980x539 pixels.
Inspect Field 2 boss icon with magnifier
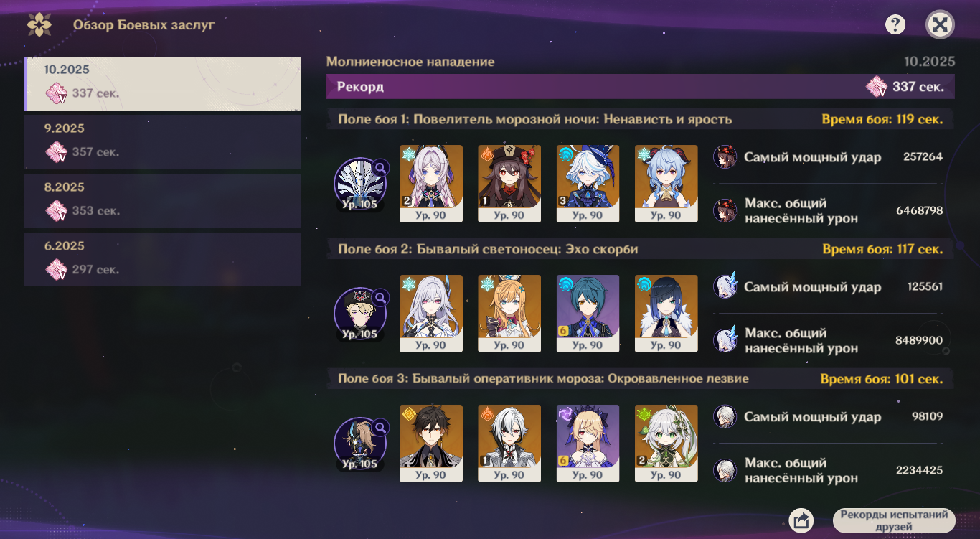pyautogui.click(x=361, y=314)
